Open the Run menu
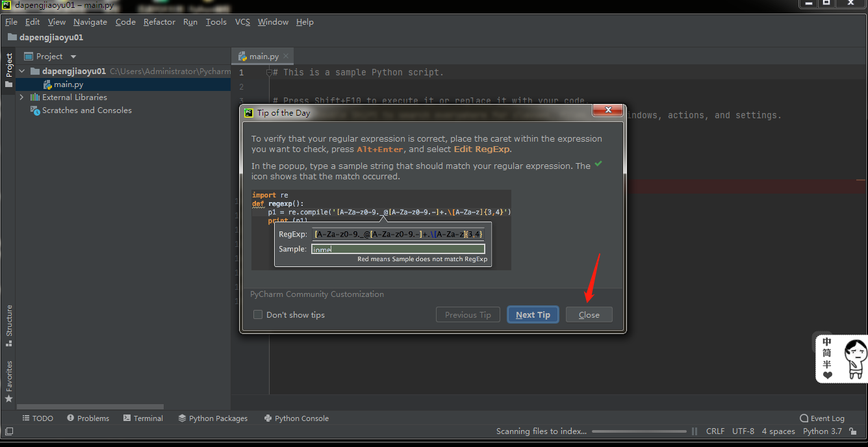 [x=190, y=21]
